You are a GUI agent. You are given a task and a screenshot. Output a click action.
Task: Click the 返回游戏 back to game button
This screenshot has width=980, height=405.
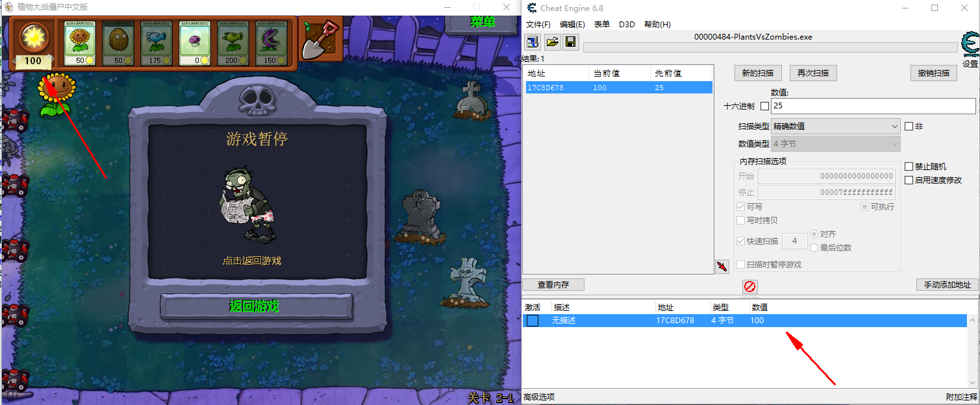click(256, 306)
